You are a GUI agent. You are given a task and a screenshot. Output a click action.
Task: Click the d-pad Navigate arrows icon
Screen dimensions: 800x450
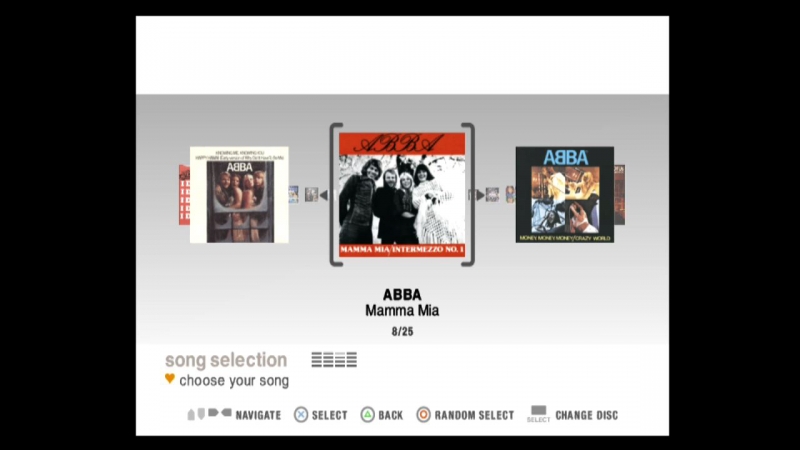(209, 414)
